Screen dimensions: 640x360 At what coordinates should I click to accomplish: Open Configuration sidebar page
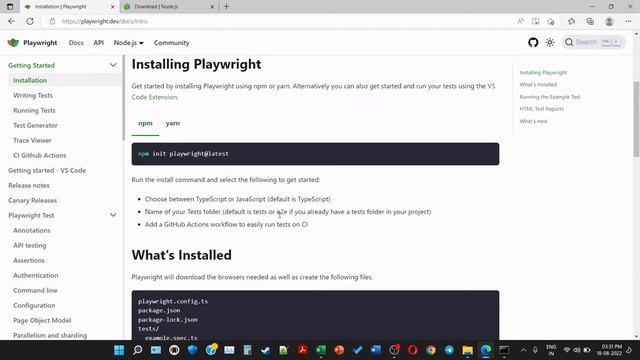coord(34,305)
